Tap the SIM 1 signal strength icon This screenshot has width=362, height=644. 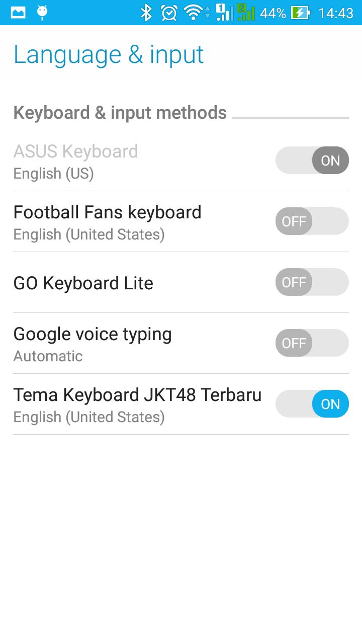click(224, 13)
